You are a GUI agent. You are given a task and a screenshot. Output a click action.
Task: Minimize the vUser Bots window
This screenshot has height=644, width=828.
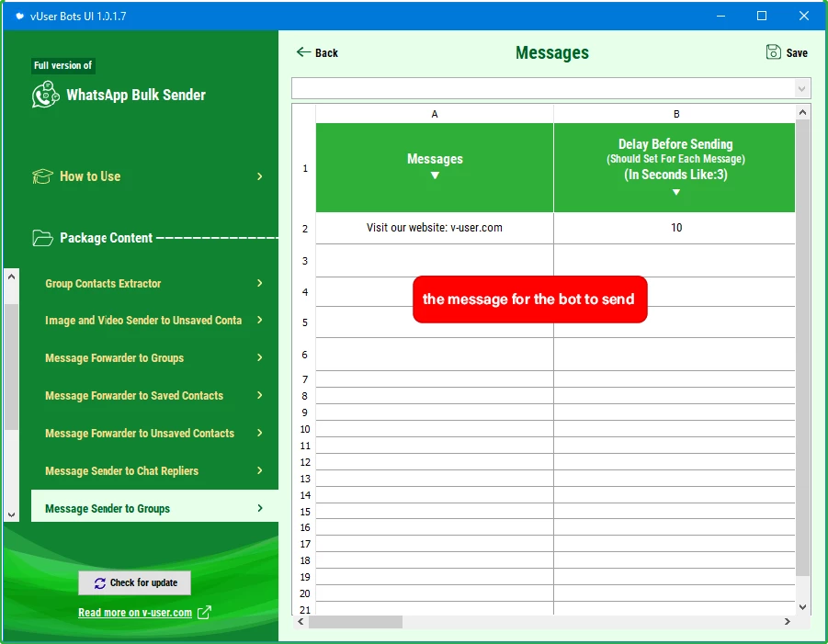click(x=720, y=16)
